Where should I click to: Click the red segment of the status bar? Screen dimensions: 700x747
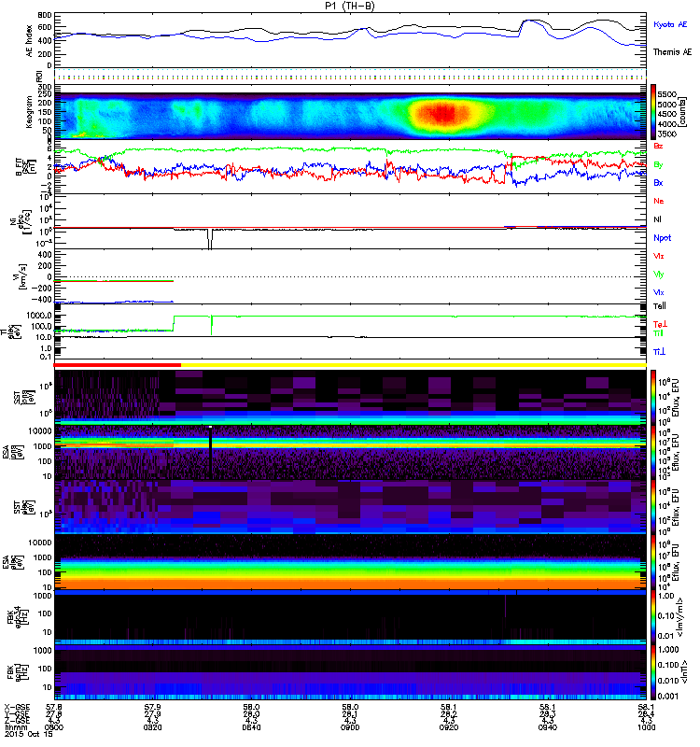pos(118,365)
